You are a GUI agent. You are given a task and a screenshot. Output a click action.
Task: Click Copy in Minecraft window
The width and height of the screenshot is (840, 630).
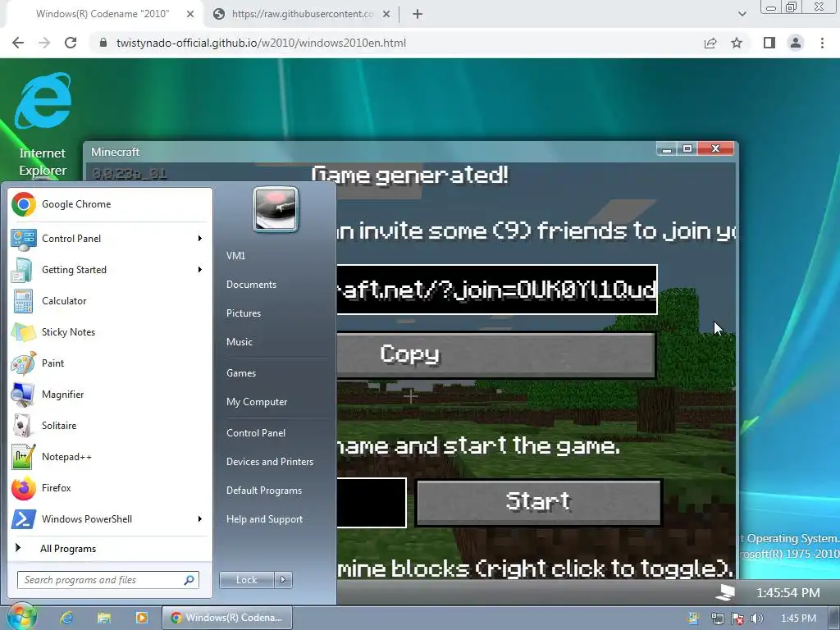tap(496, 354)
